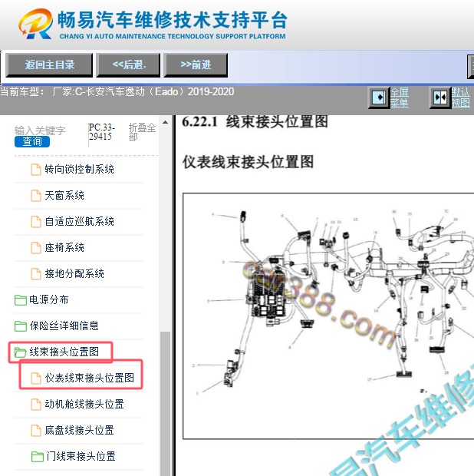Expand the 门线束接头位置 folder

point(81,456)
